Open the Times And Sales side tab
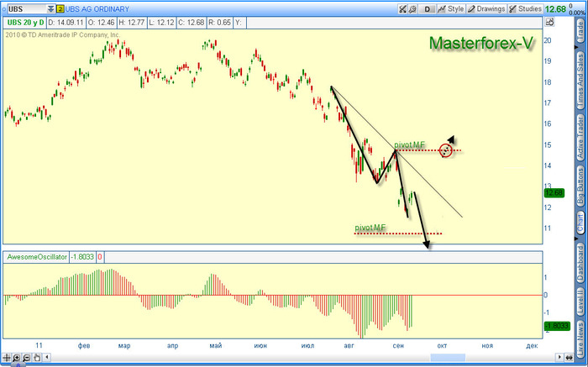Viewport: 588px width, 367px height. click(x=580, y=78)
